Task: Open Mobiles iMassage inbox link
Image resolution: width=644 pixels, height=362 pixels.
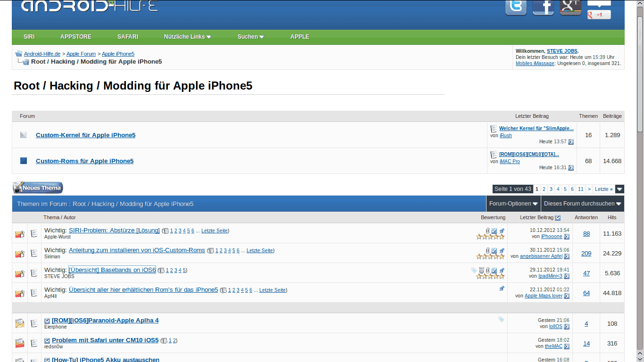Action: (535, 63)
